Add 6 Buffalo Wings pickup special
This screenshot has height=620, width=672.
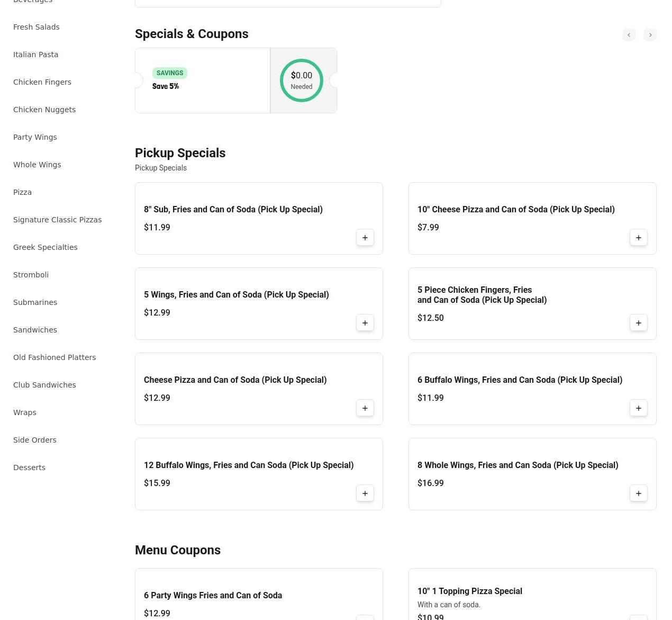coord(638,408)
